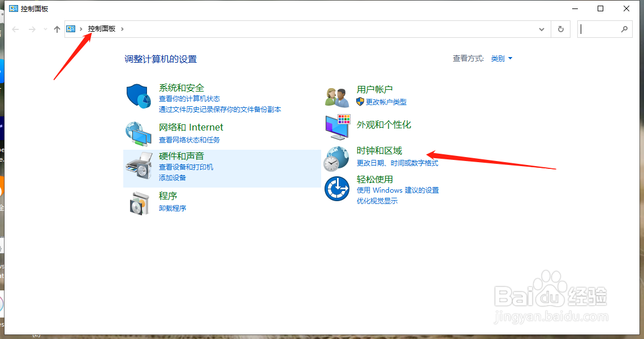Click the up arrow navigation icon

(57, 29)
